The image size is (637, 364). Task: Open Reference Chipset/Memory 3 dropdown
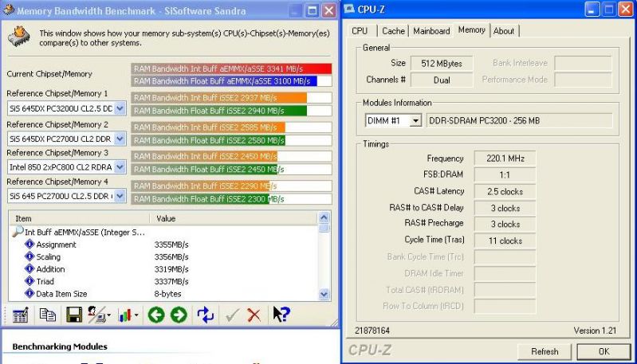pos(120,166)
